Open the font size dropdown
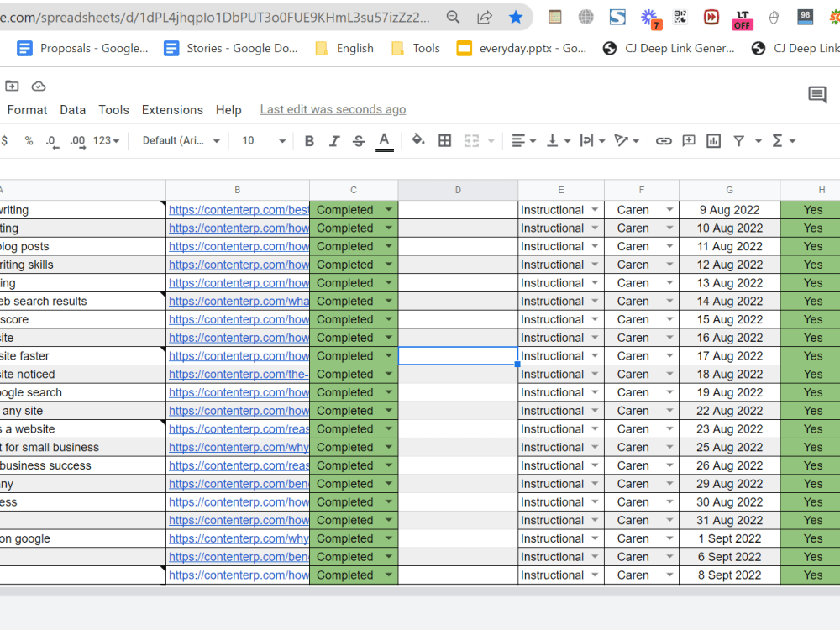The width and height of the screenshot is (840, 630). [x=263, y=141]
